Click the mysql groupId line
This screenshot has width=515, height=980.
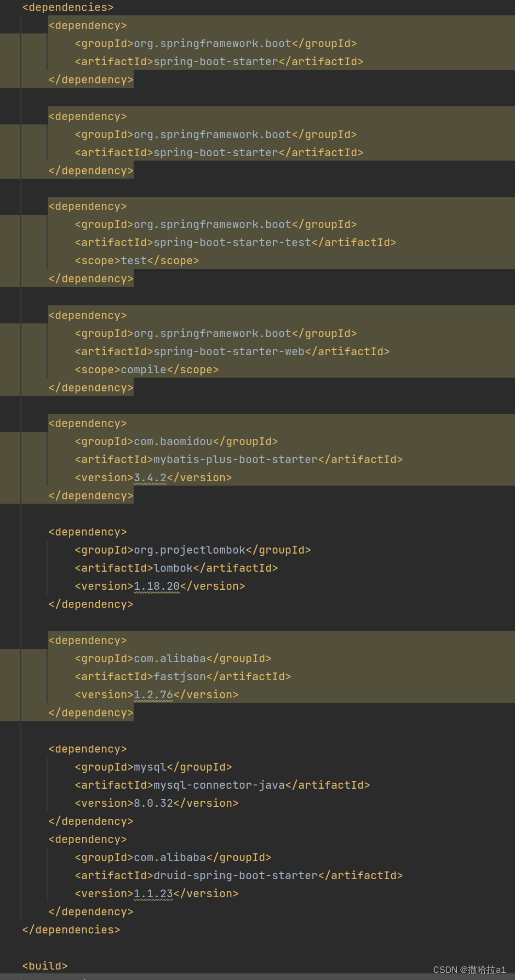(153, 767)
